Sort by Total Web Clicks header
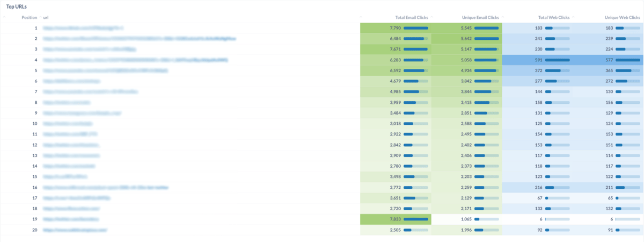The image size is (644, 242). tap(554, 17)
